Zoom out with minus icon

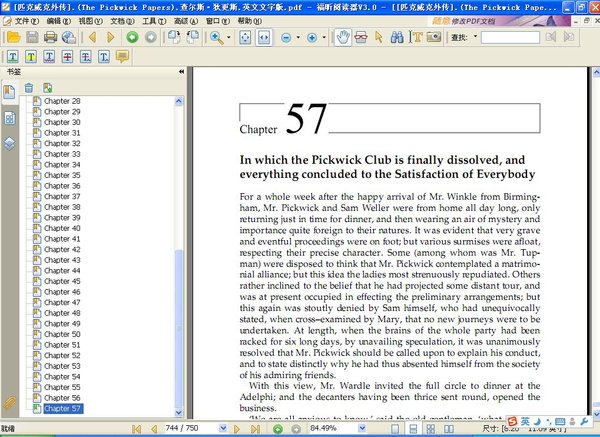point(286,38)
